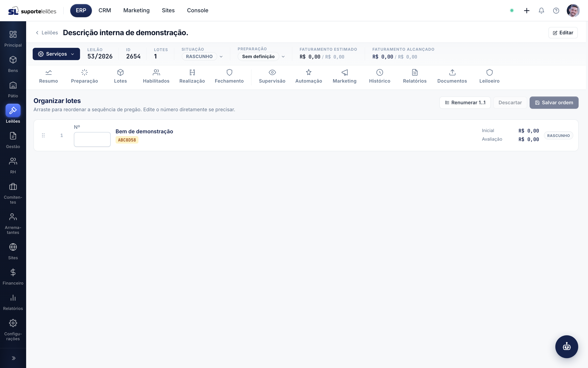Image resolution: width=588 pixels, height=368 pixels.
Task: Open the Automação tab
Action: pyautogui.click(x=308, y=76)
